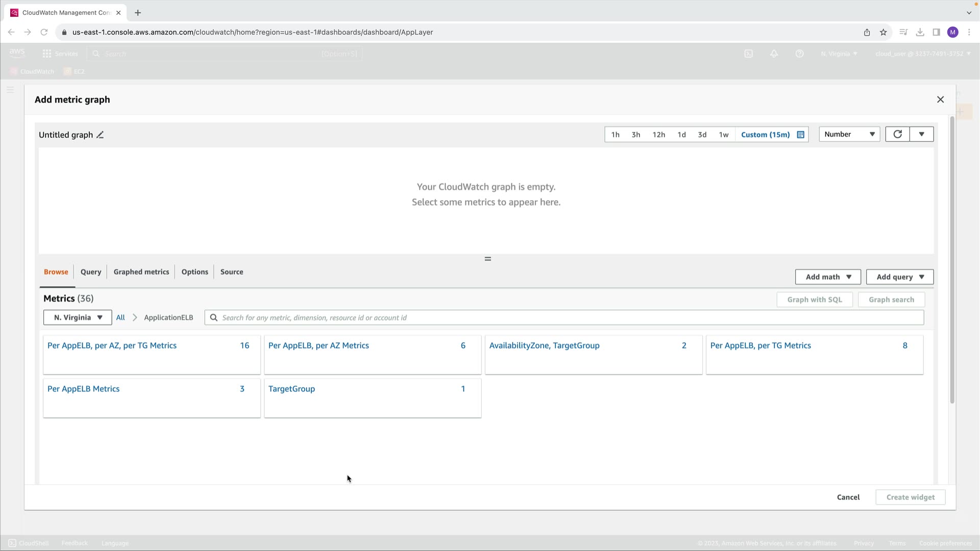Open the Source tab

[231, 272]
